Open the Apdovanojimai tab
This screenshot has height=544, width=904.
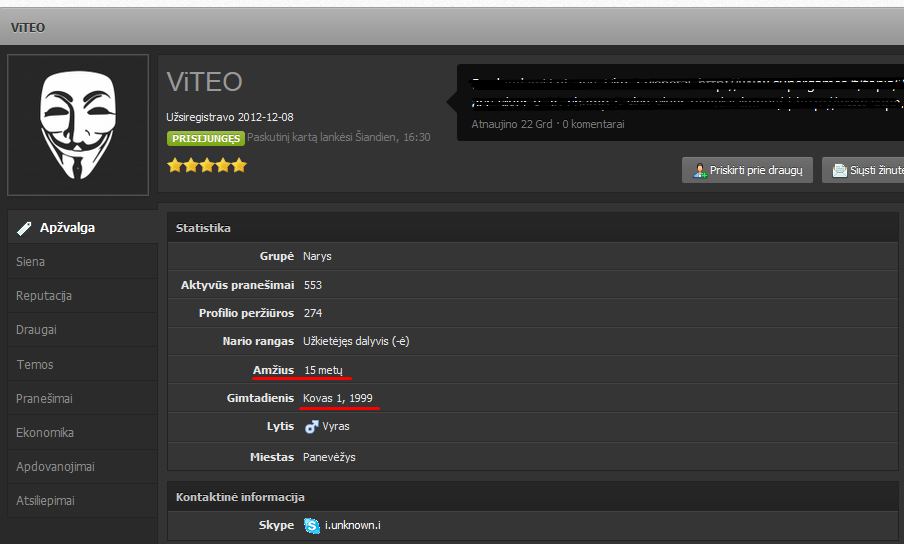coord(82,467)
